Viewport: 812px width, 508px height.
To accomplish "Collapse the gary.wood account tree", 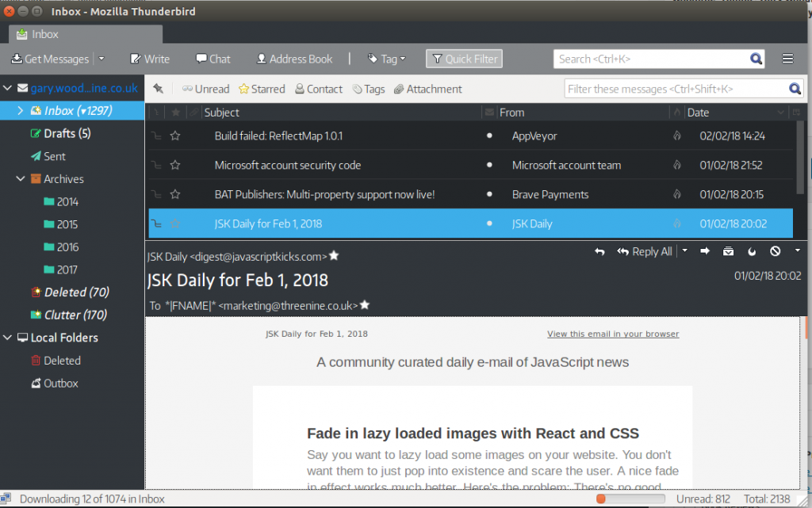I will [7, 88].
